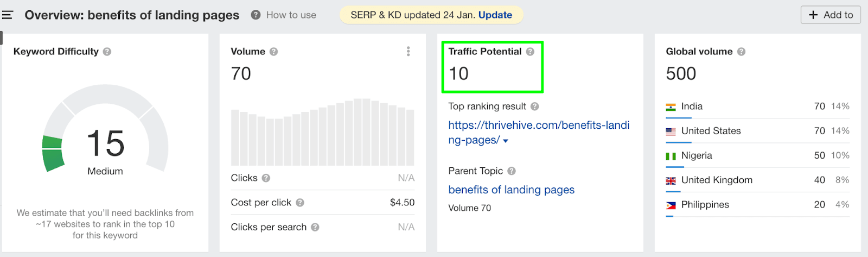Click the help icon beside Top ranking result
The width and height of the screenshot is (868, 257).
click(x=534, y=106)
